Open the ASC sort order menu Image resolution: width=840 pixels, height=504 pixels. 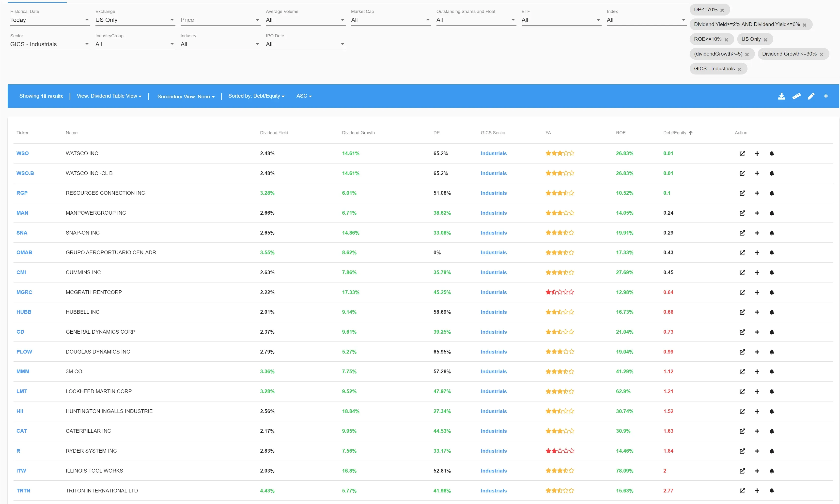[x=304, y=96]
